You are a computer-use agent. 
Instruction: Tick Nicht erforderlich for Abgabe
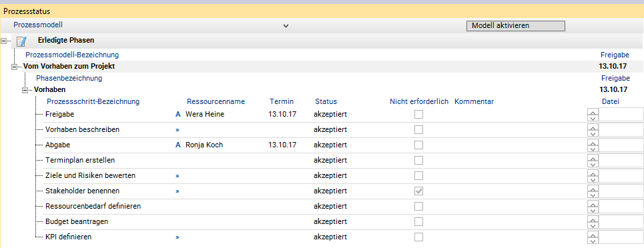tap(418, 145)
